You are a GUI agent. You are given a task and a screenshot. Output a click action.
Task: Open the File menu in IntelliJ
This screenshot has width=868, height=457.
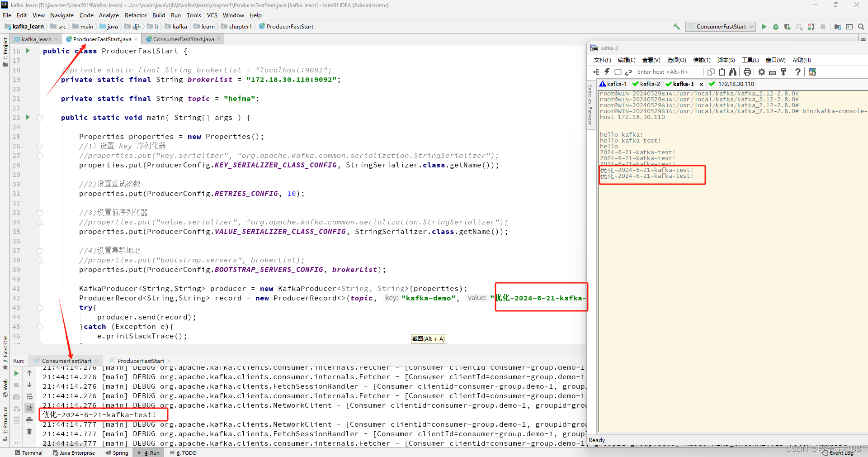click(x=7, y=15)
